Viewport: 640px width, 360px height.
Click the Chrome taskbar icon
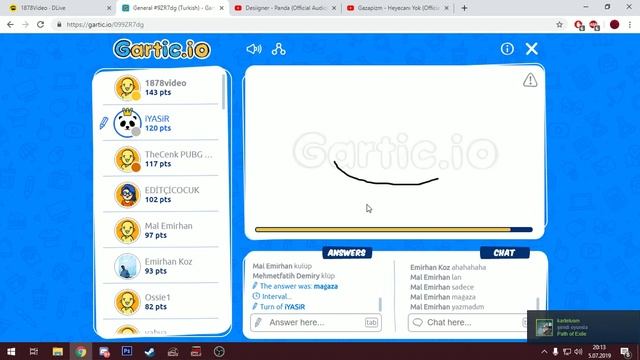[81, 351]
